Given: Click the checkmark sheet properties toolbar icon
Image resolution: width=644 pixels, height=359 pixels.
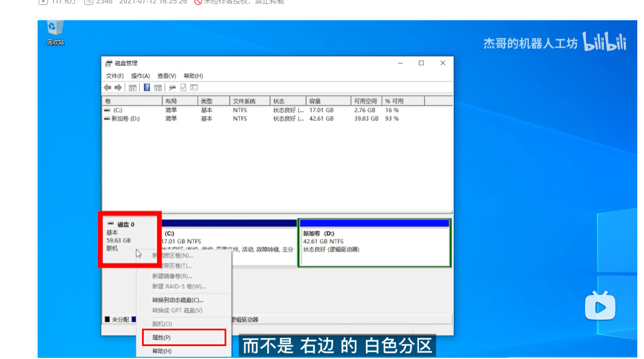Looking at the screenshot, I should [183, 88].
